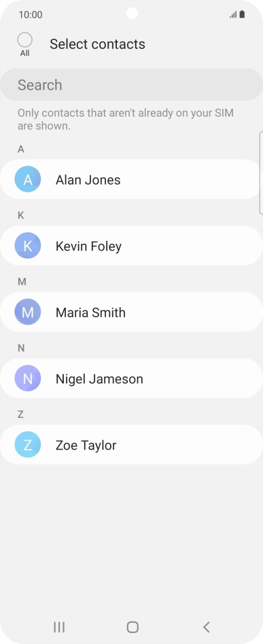Tap the battery icon in status bar

243,15
